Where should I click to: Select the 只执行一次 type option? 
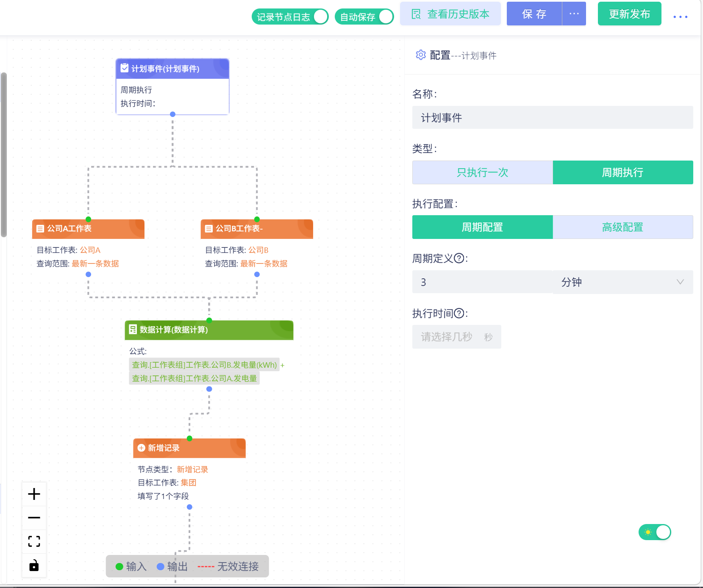pyautogui.click(x=482, y=172)
